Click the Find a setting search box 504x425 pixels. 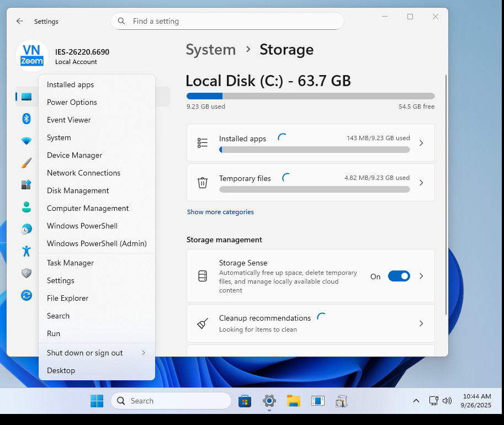(227, 21)
